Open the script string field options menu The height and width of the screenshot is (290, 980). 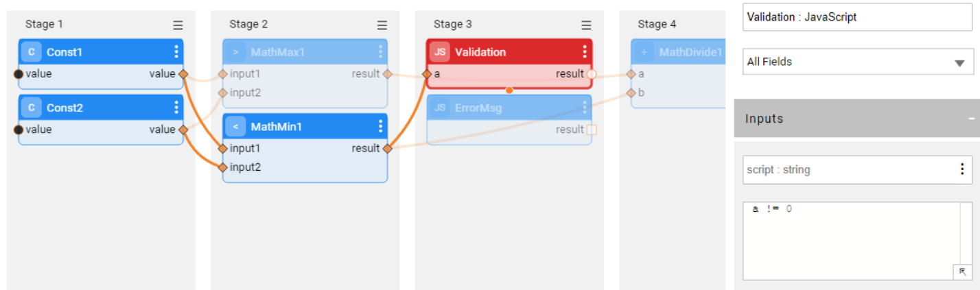click(962, 169)
